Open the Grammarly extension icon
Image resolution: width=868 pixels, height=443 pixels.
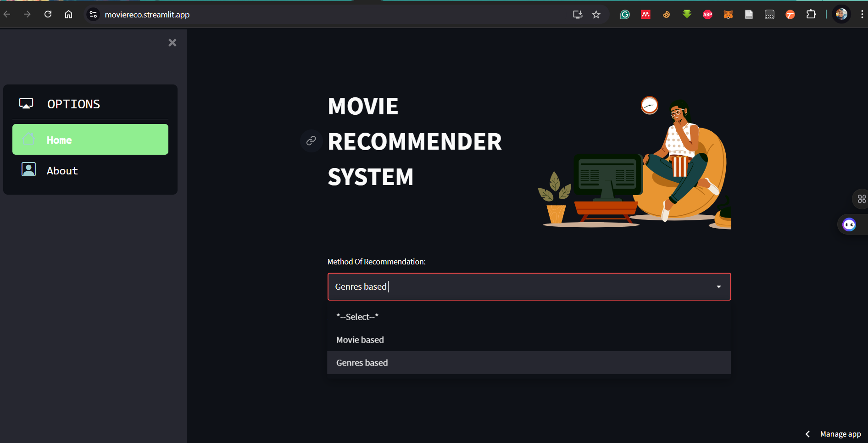click(625, 15)
